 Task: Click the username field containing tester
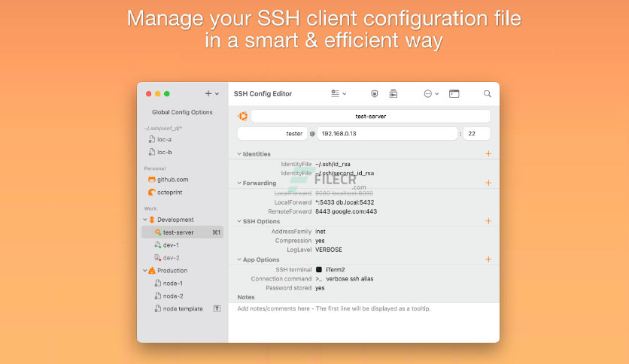tap(272, 134)
